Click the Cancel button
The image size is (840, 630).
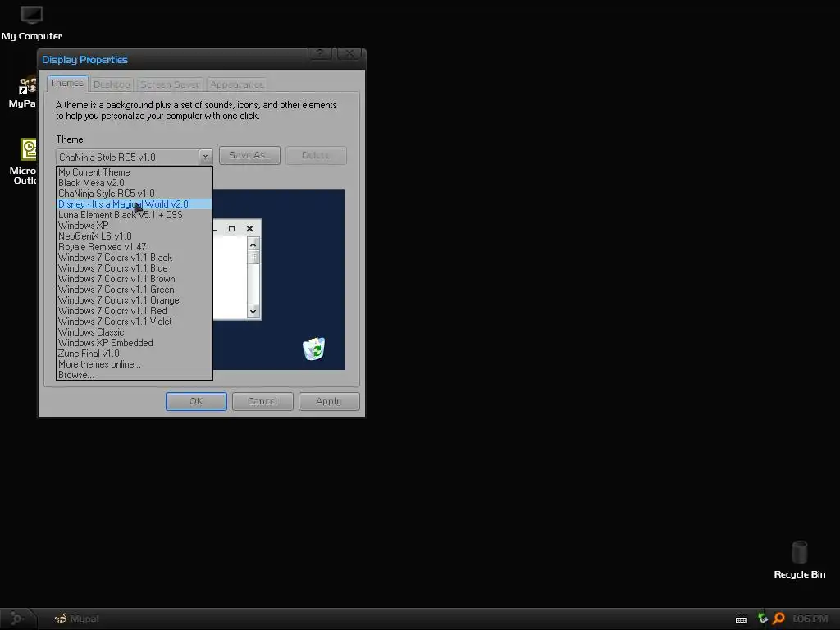tap(262, 401)
